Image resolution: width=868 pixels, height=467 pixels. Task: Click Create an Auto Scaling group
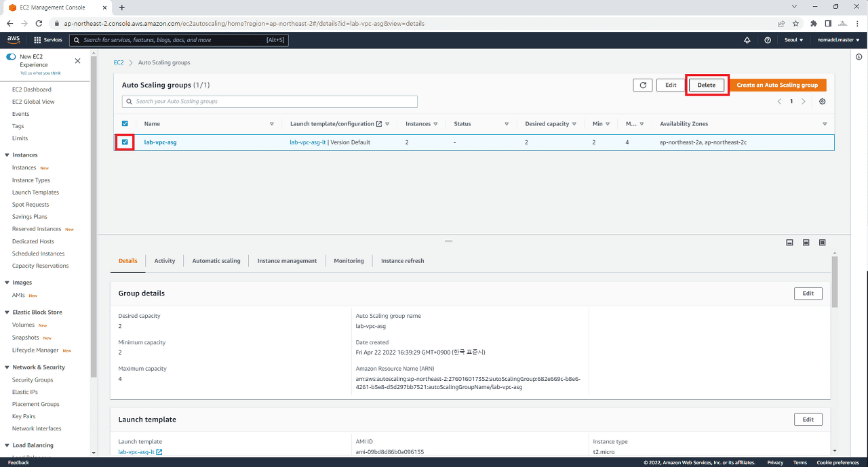[777, 85]
